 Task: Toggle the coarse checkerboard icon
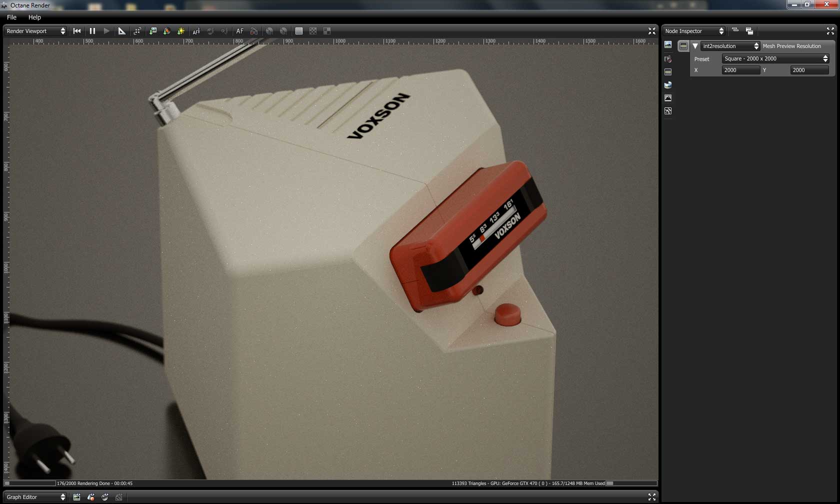(327, 31)
